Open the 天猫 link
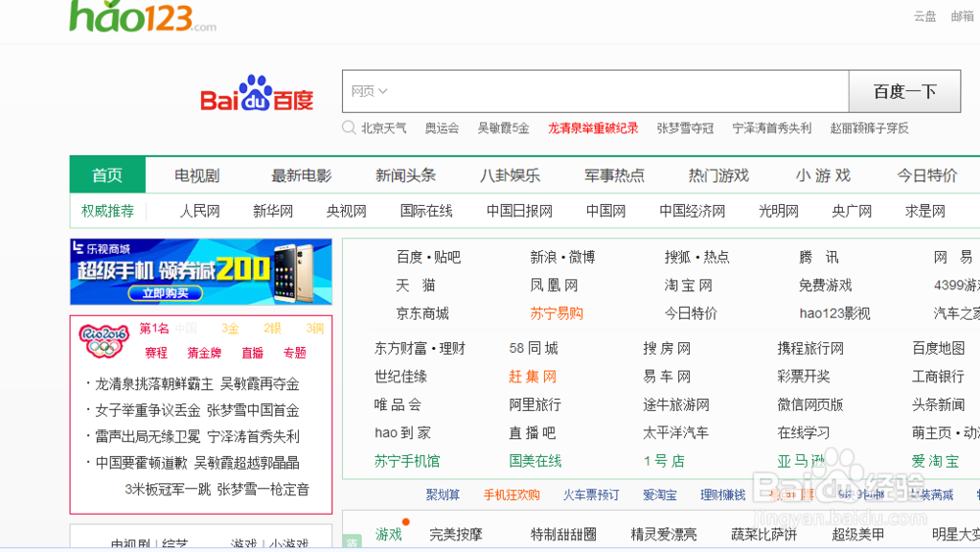This screenshot has height=552, width=980. pos(416,285)
